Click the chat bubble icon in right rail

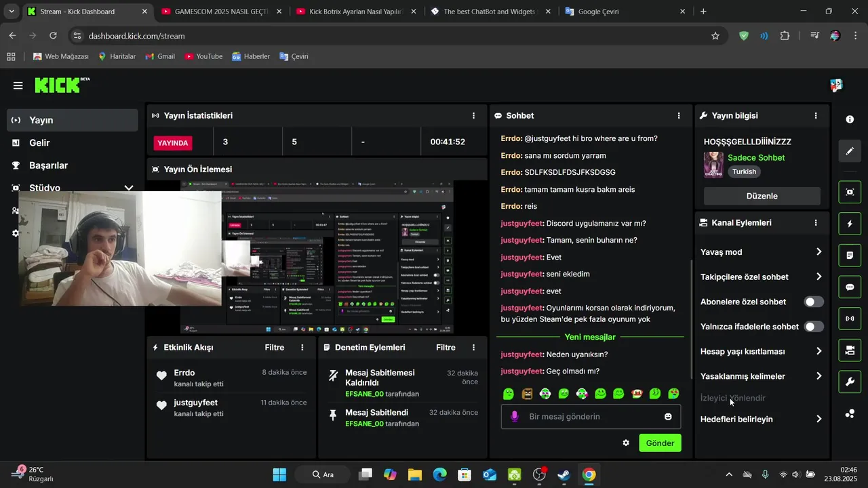click(850, 287)
